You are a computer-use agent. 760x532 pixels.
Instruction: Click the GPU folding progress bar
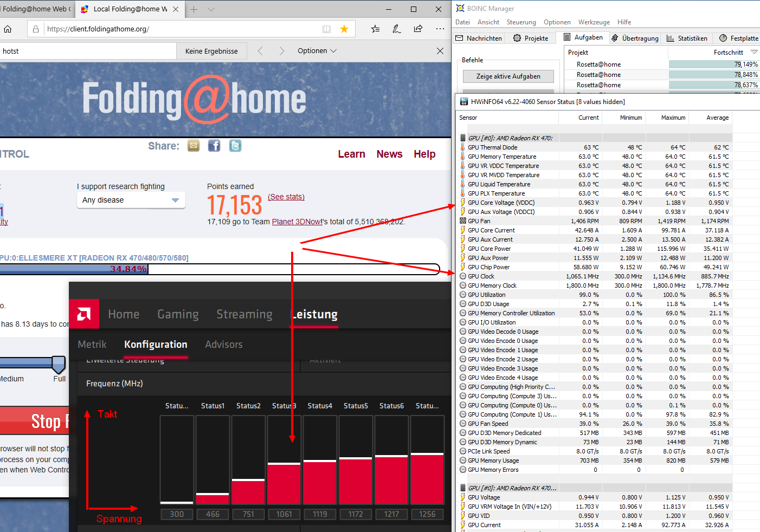coord(220,269)
